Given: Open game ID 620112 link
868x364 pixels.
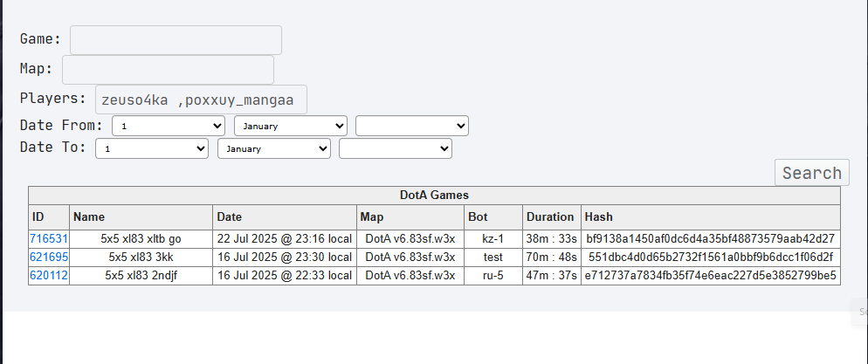Looking at the screenshot, I should coord(49,276).
